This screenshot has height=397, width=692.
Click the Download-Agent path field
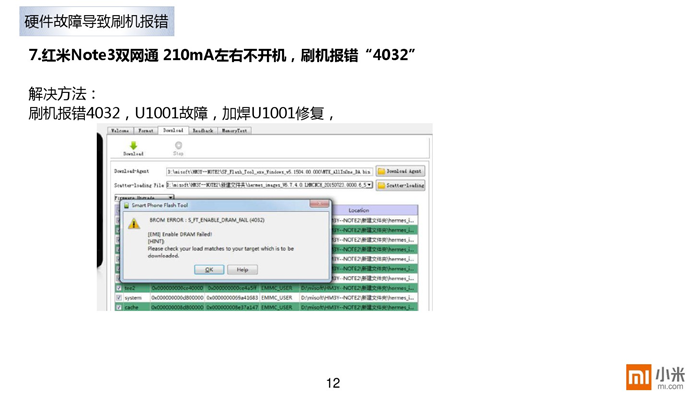coord(270,171)
